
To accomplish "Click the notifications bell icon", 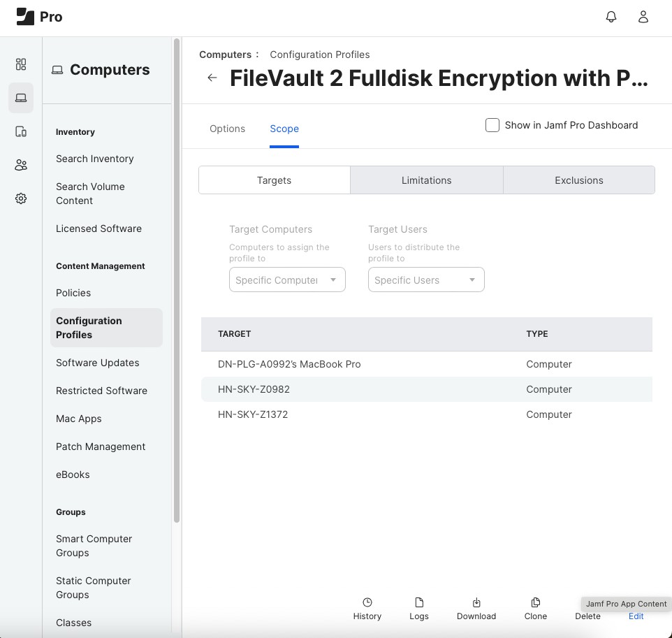I will 611,17.
